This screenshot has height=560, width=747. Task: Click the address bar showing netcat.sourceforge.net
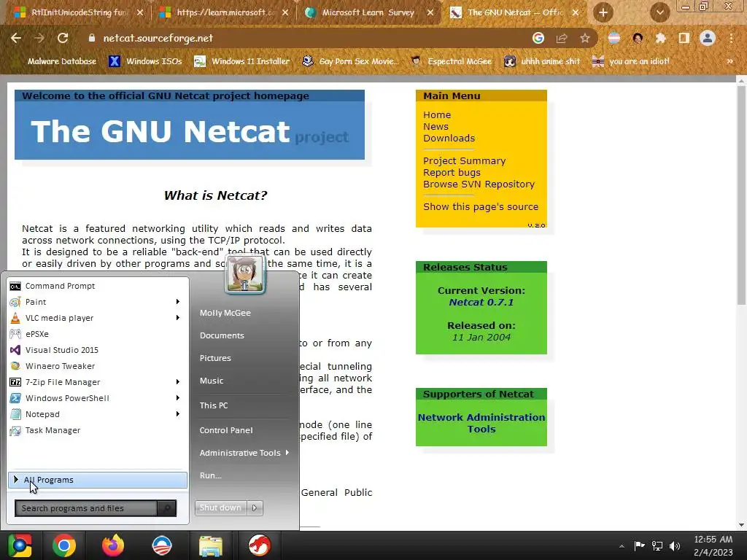[x=305, y=38]
